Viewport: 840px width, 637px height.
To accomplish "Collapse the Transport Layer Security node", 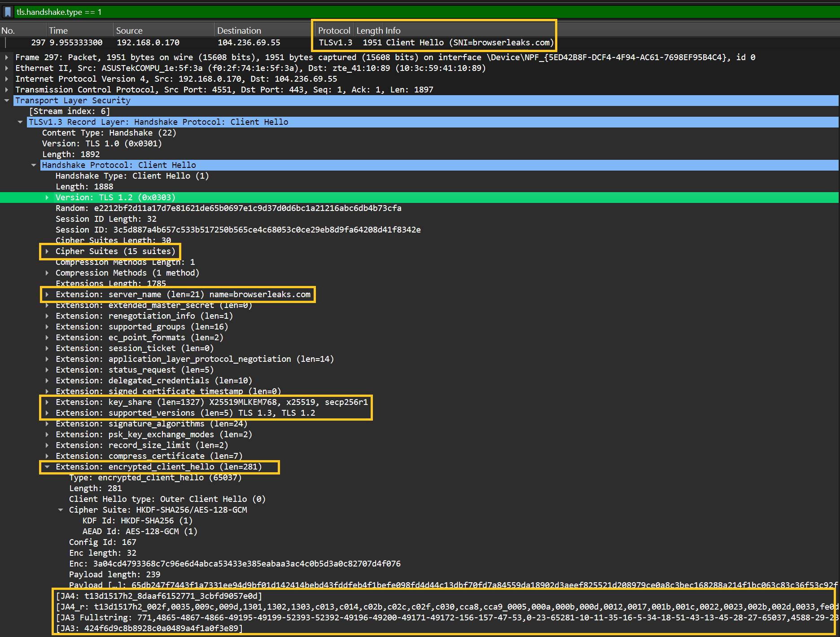I will point(7,101).
